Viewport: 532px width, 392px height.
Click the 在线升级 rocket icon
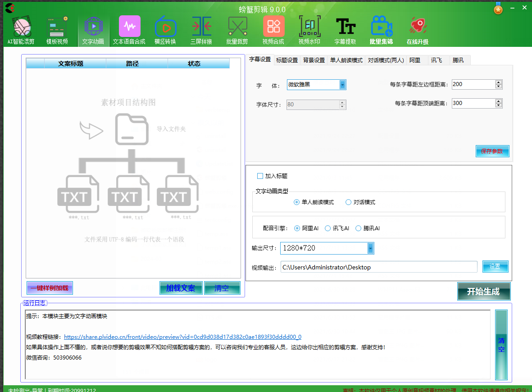coord(418,27)
